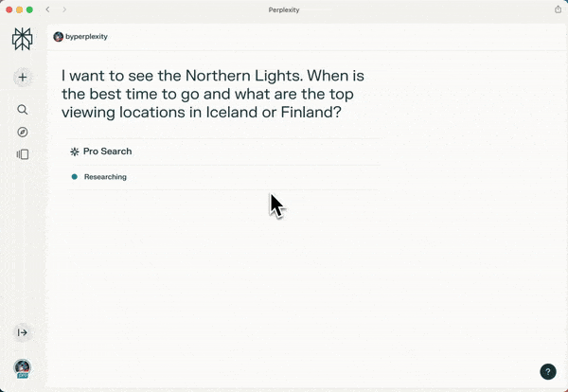Go back with the left chevron

tap(48, 9)
